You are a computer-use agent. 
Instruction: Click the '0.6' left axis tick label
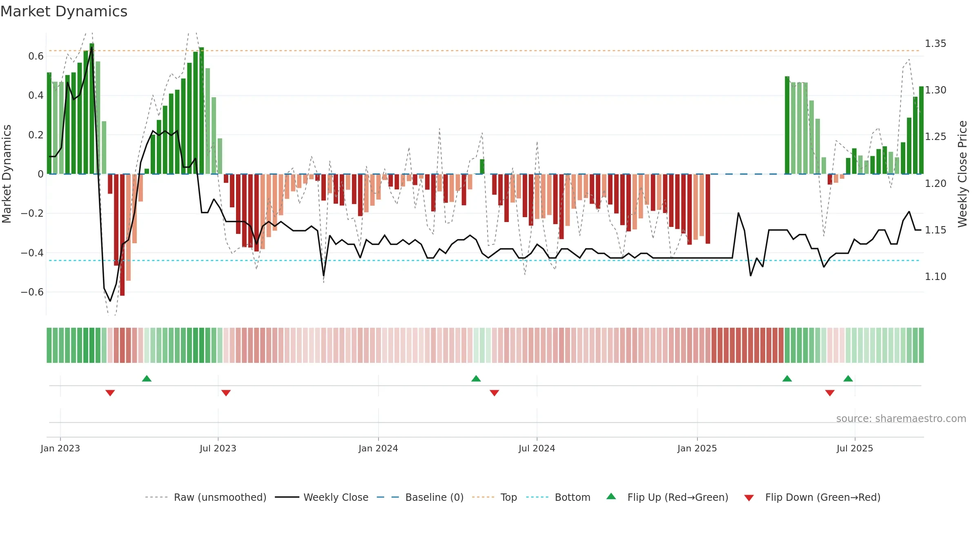(x=36, y=56)
